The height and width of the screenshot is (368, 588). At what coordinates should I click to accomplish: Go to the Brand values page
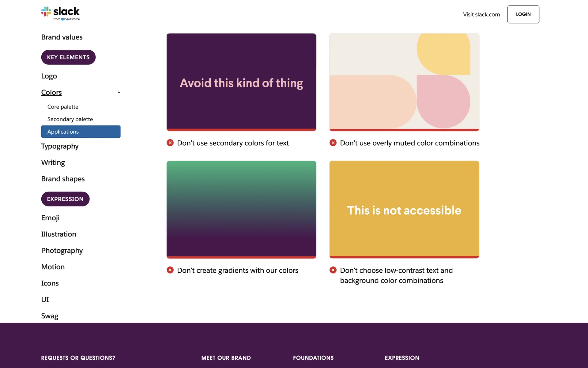(62, 37)
